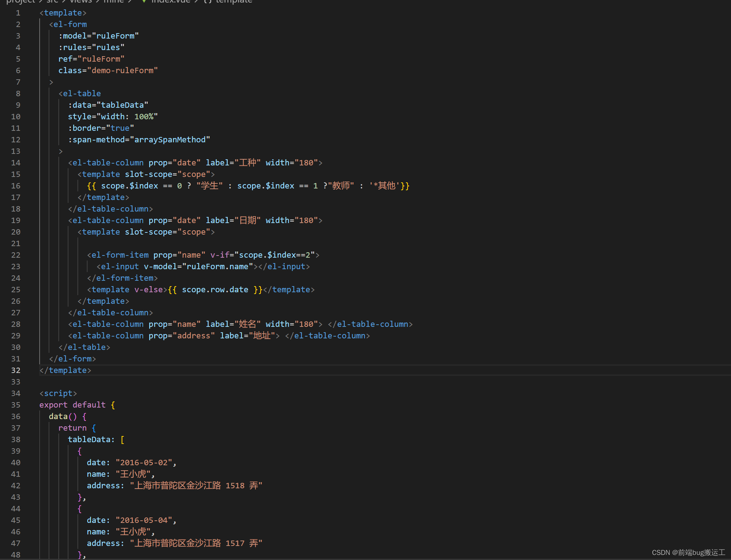
Task: Click the Vue file icon in breadcrumbs
Action: (144, 1)
